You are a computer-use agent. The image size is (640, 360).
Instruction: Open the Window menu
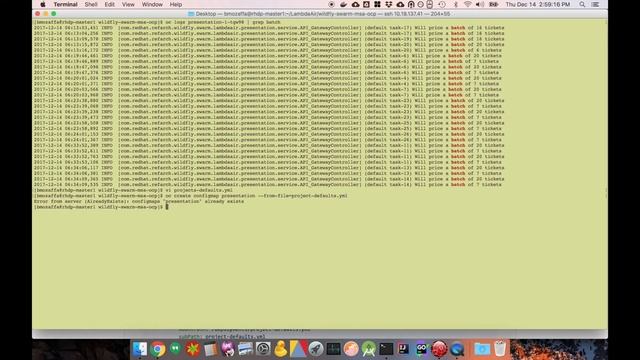152,4
